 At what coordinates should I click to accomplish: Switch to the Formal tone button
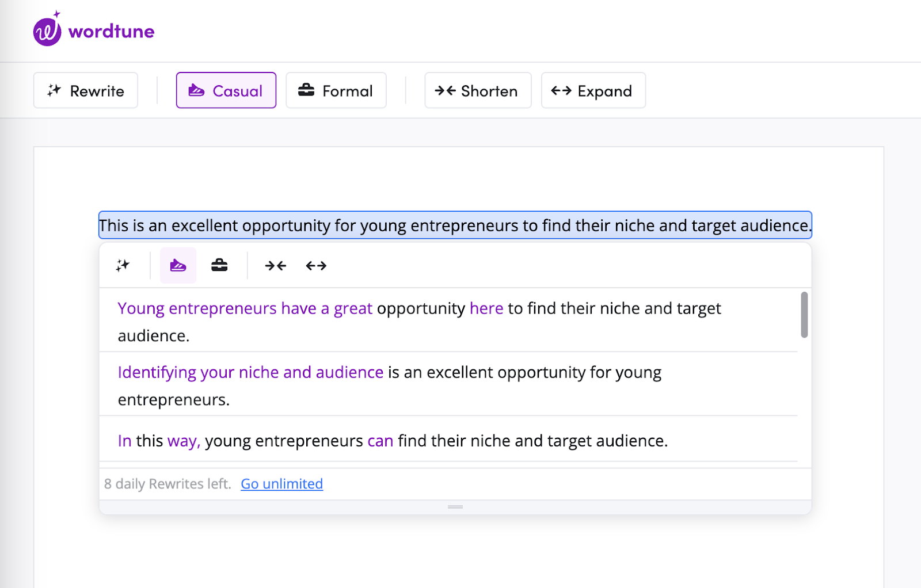[x=336, y=90]
